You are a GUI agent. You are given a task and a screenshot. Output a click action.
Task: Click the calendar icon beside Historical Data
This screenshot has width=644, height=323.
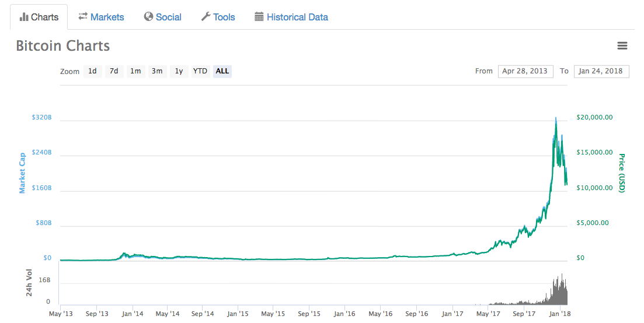tap(259, 17)
